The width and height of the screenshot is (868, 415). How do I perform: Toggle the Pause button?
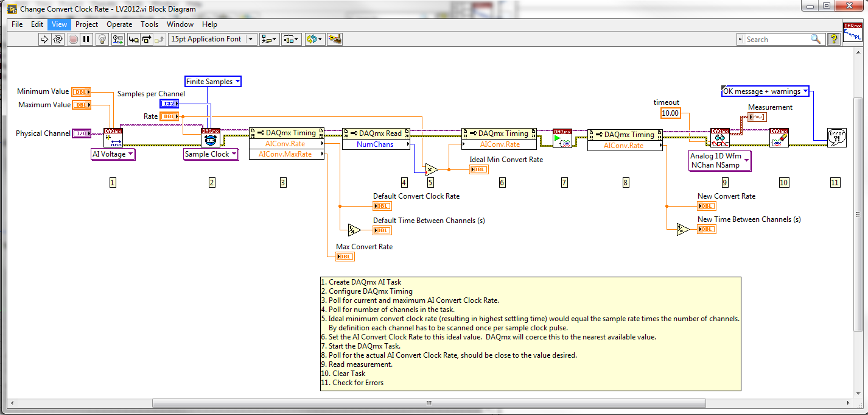pos(86,39)
